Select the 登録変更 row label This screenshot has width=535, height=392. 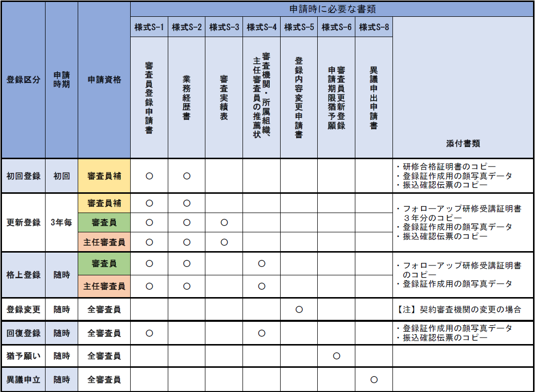point(23,309)
